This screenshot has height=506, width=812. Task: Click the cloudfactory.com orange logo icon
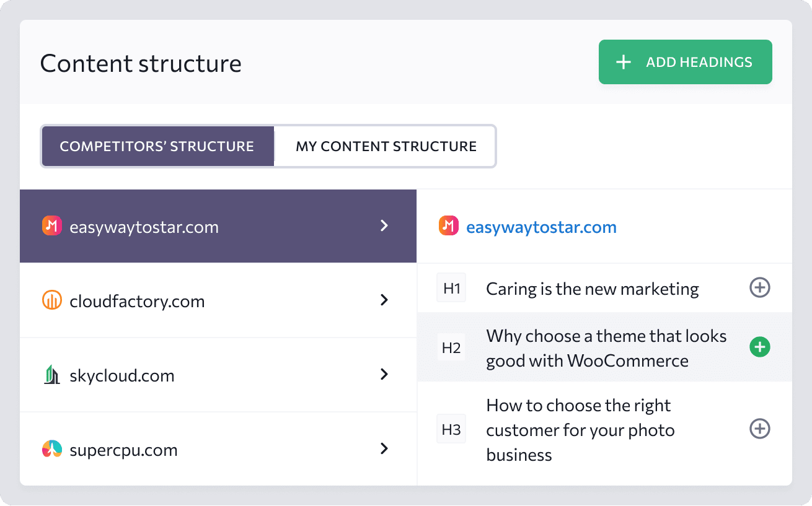(51, 301)
